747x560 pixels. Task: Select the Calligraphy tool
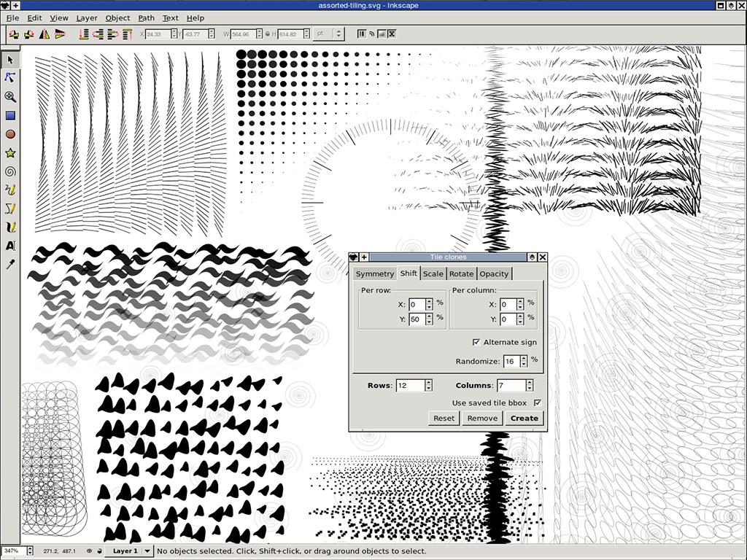[10, 227]
